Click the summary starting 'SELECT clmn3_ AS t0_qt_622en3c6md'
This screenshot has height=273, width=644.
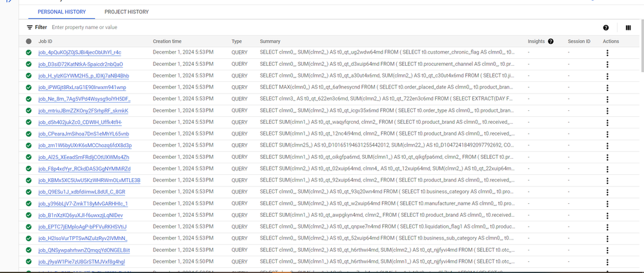[x=387, y=99]
